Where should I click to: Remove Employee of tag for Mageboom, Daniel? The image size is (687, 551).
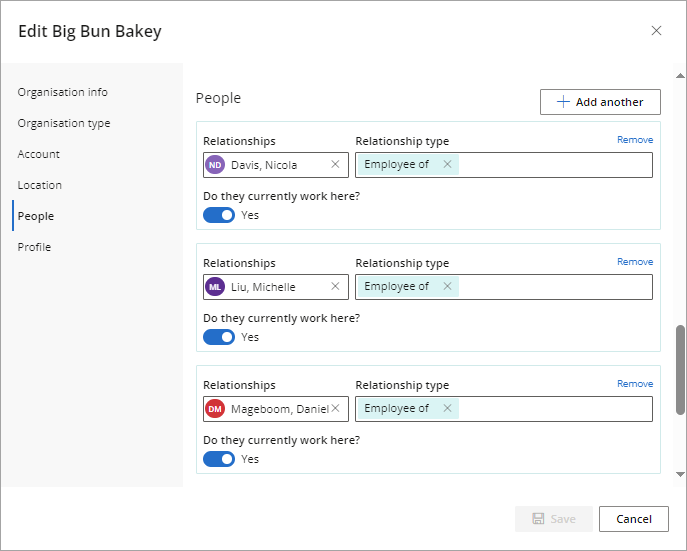(x=447, y=408)
